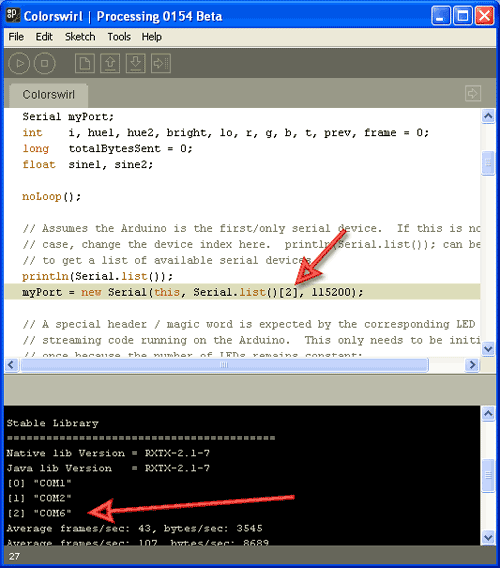Click editor scroll up arrow
Image resolution: width=500 pixels, height=568 pixels.
pos(488,116)
